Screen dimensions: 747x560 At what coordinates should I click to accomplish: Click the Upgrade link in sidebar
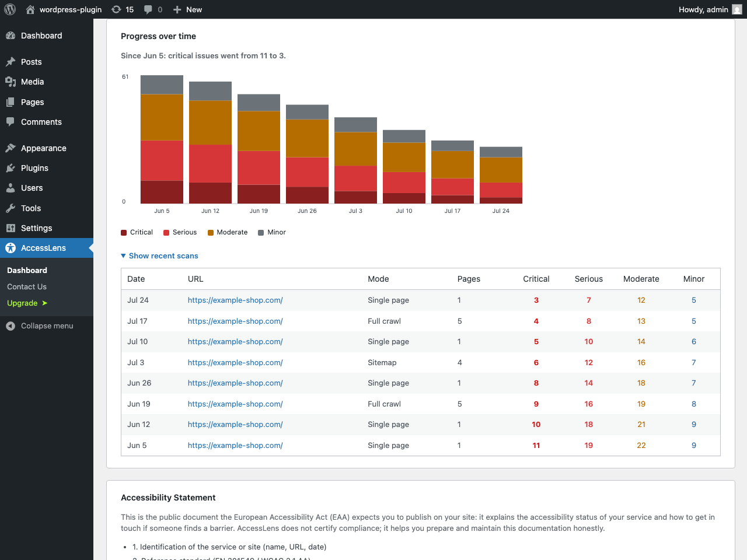(x=27, y=303)
